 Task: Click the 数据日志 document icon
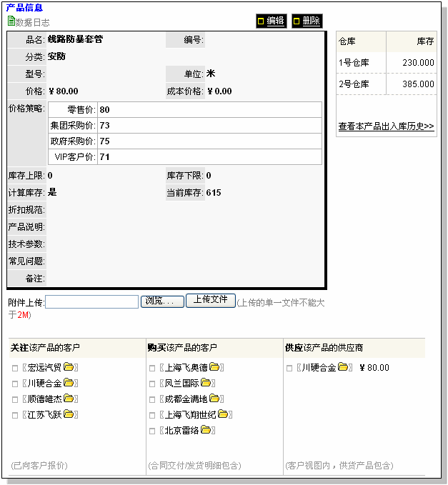click(11, 21)
